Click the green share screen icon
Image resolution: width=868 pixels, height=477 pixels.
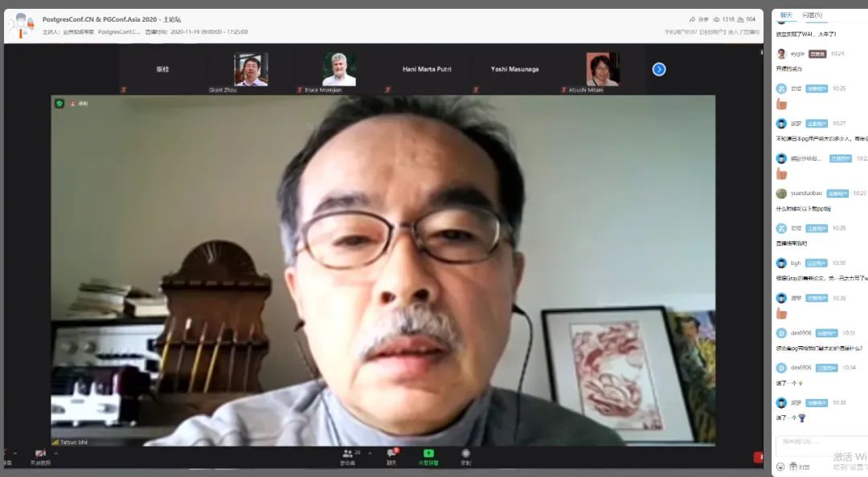428,453
